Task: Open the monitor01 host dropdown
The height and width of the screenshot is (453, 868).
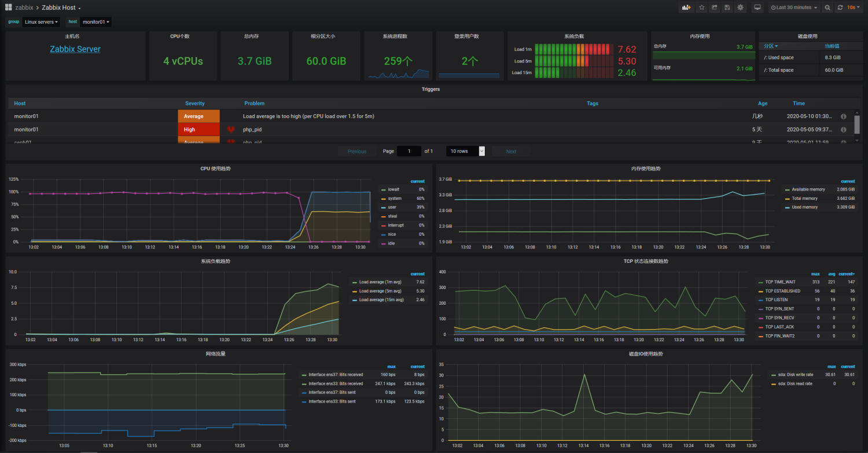Action: pos(95,22)
